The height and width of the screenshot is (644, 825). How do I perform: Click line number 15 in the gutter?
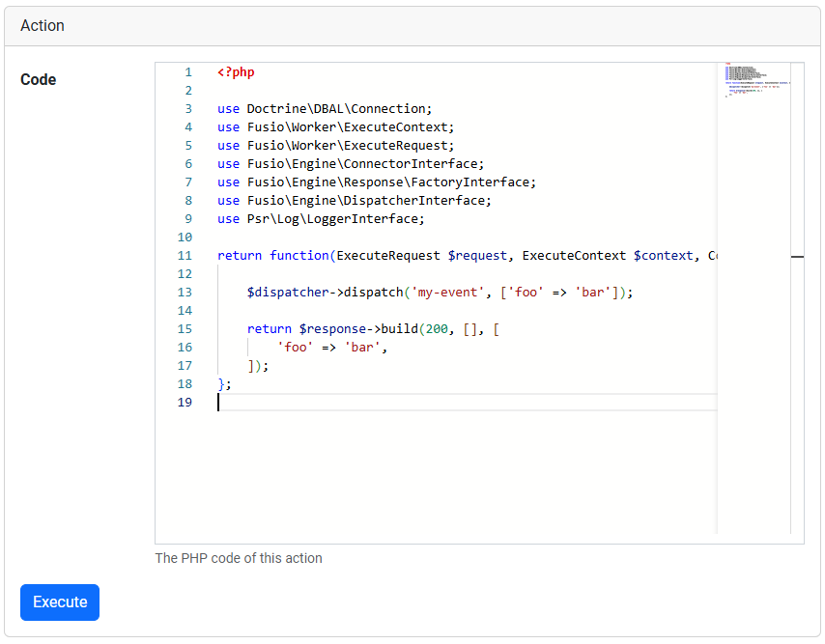pos(185,329)
